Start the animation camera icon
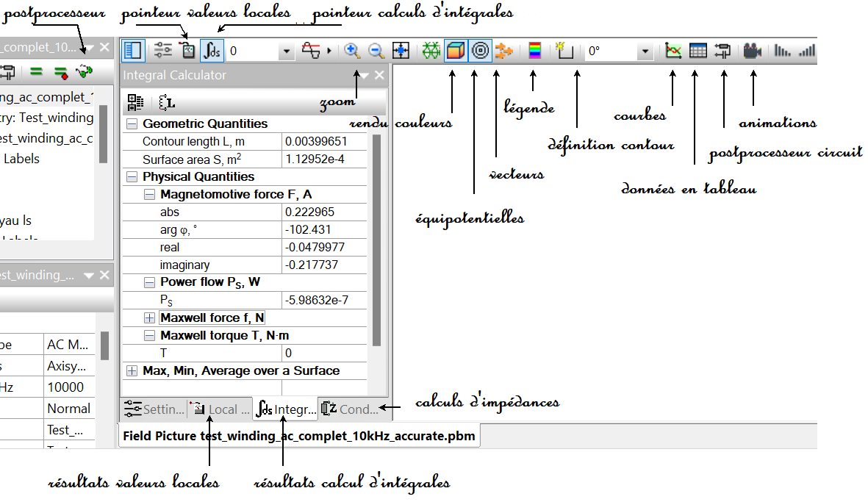The image size is (868, 502). click(752, 51)
